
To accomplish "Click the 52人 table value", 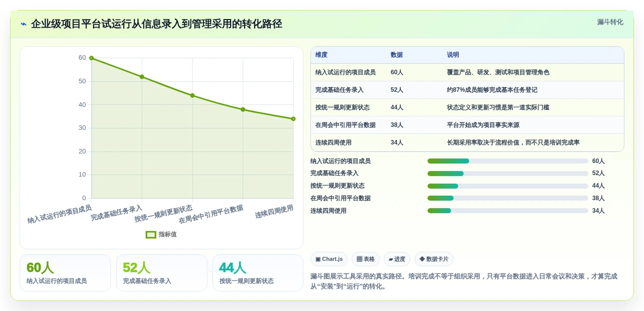I will click(397, 90).
